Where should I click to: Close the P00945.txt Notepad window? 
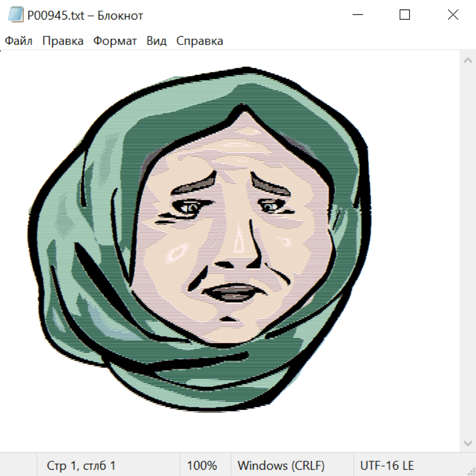click(x=453, y=15)
